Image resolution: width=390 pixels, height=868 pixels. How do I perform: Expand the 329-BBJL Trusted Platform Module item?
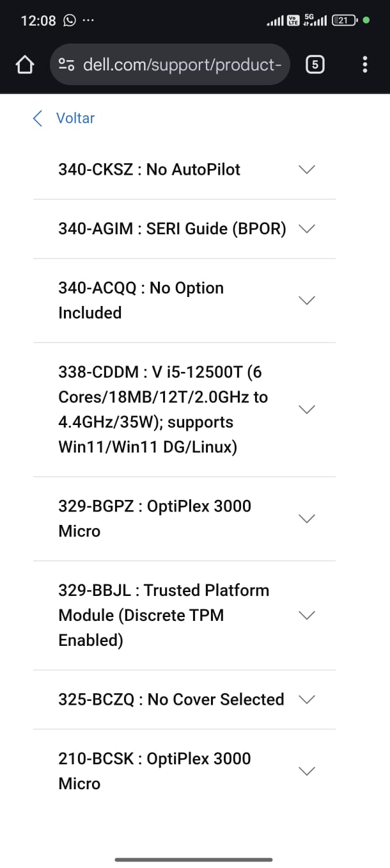308,615
